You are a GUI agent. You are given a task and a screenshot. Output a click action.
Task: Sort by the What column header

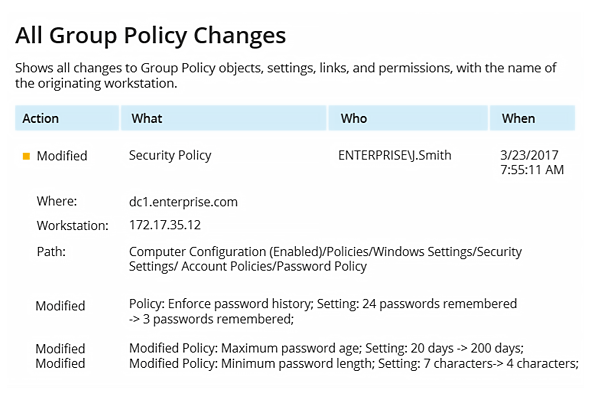[224, 118]
